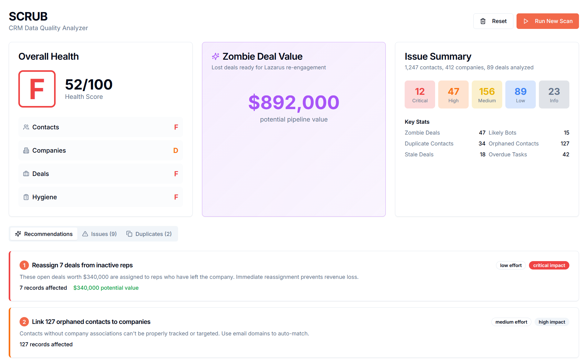Select the 156 Medium issues badge
Image resolution: width=588 pixels, height=364 pixels.
pyautogui.click(x=487, y=94)
